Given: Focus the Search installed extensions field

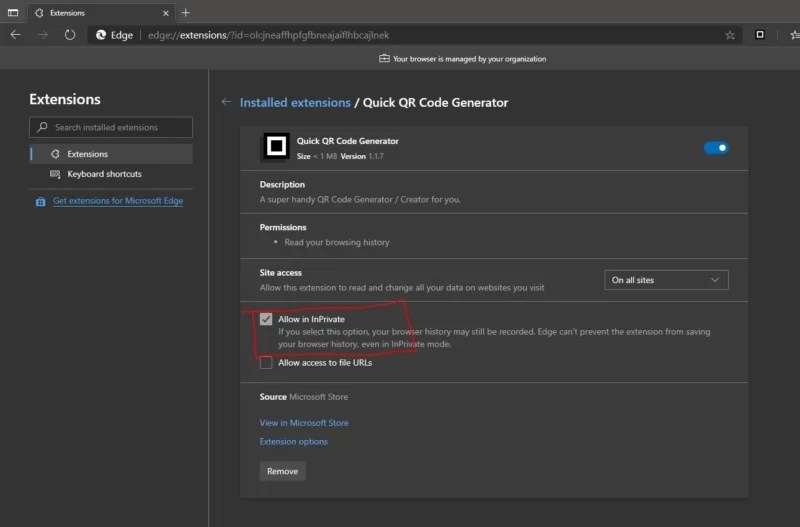Looking at the screenshot, I should tap(111, 127).
